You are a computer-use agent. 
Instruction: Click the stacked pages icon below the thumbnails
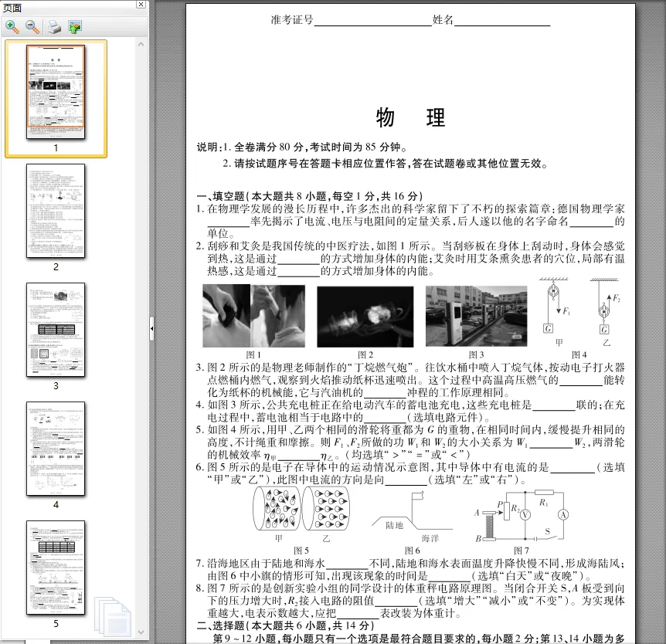[x=113, y=614]
